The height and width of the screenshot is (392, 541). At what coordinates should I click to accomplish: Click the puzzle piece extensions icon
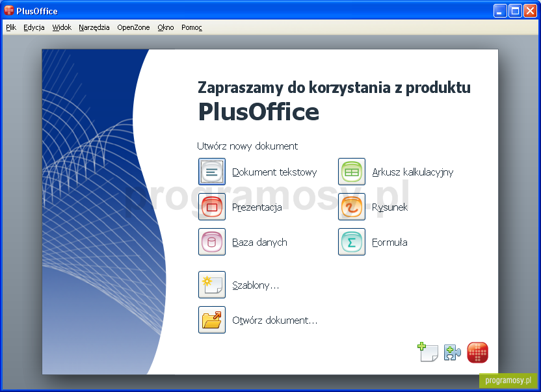click(x=453, y=352)
